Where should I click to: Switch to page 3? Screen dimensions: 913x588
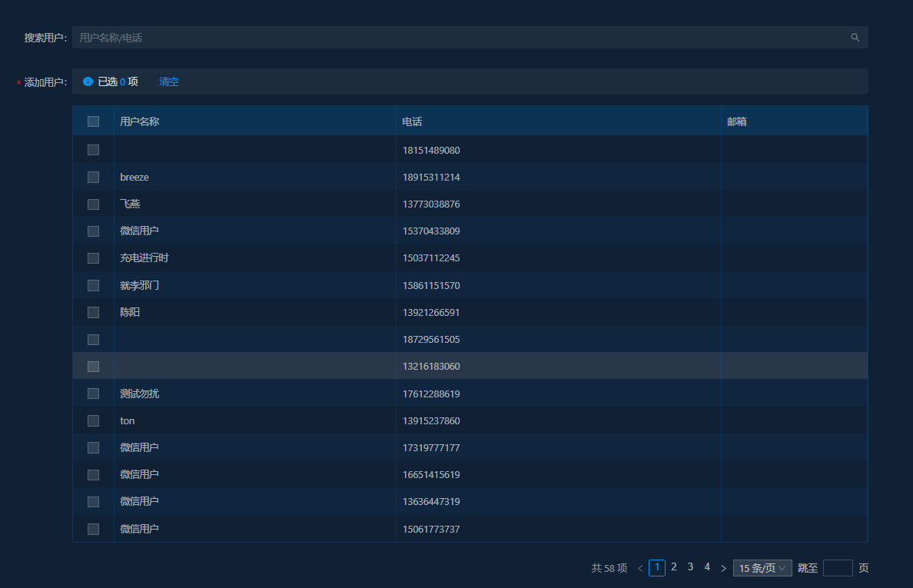(690, 567)
